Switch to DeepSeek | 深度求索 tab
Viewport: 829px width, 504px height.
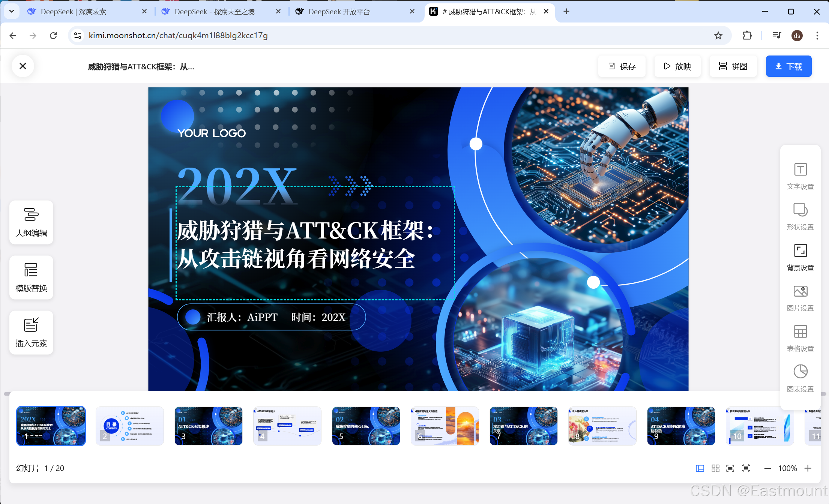coord(74,12)
